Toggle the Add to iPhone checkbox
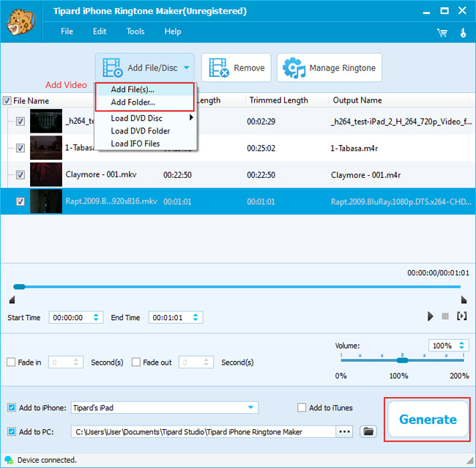 [12, 407]
